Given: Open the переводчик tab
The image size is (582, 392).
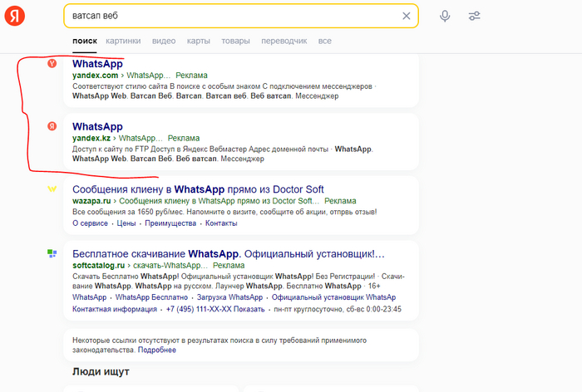Looking at the screenshot, I should pos(284,41).
